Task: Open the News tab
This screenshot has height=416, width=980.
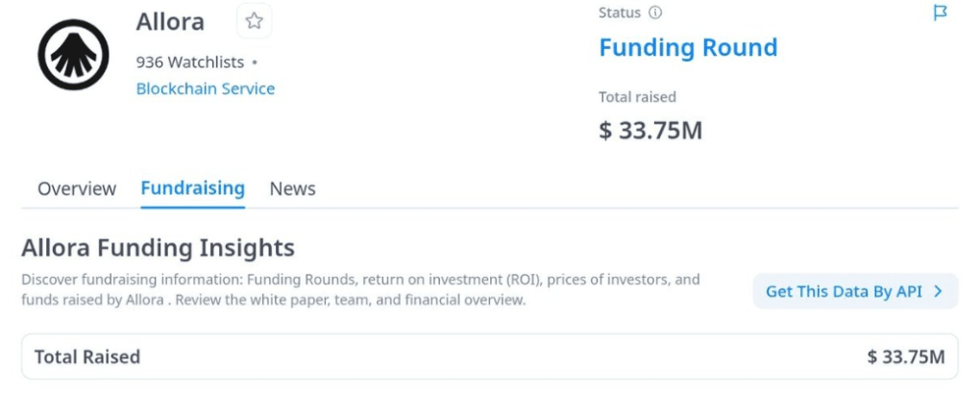Action: (x=292, y=189)
